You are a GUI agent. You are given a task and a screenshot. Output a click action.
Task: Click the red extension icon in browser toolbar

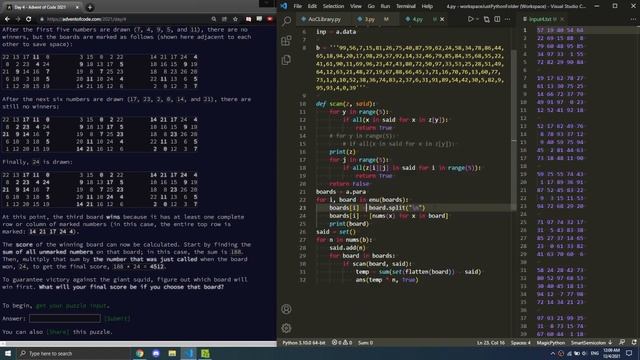coord(270,19)
